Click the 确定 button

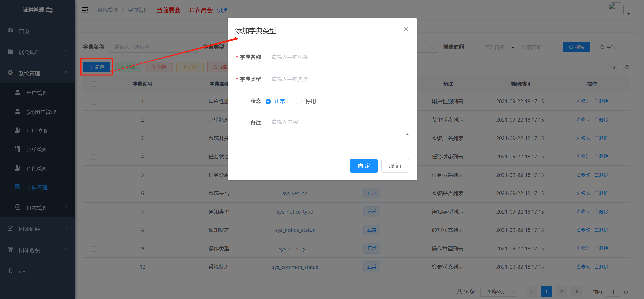point(364,166)
